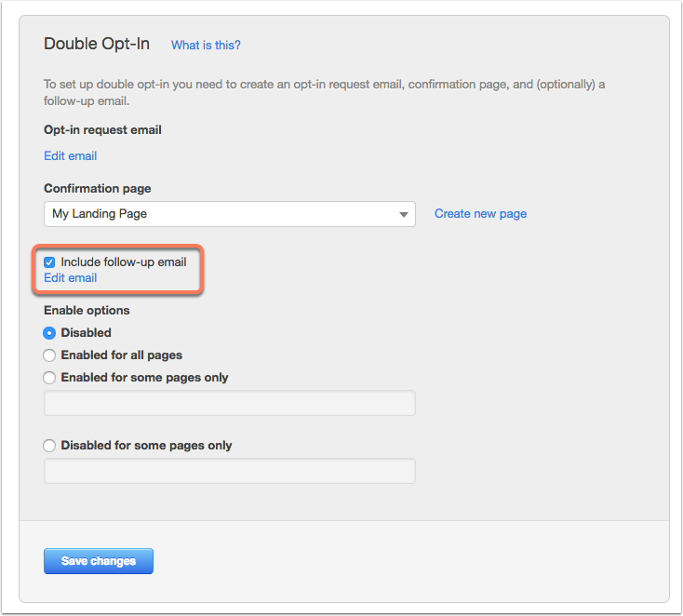Click the 'Disabled' option label text

tap(86, 333)
